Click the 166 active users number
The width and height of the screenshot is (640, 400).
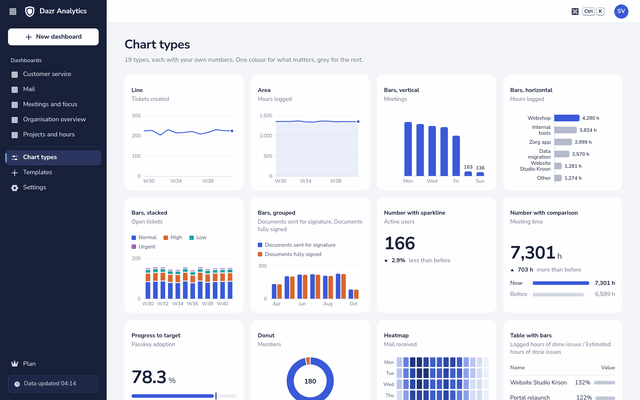click(x=400, y=243)
